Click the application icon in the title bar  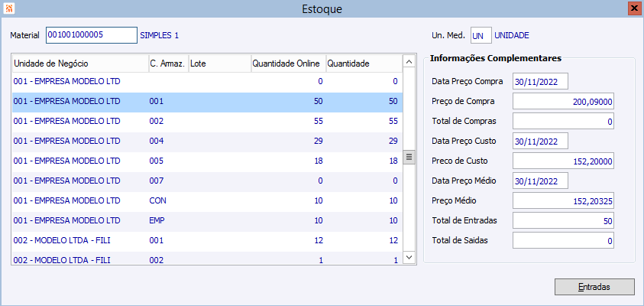9,8
